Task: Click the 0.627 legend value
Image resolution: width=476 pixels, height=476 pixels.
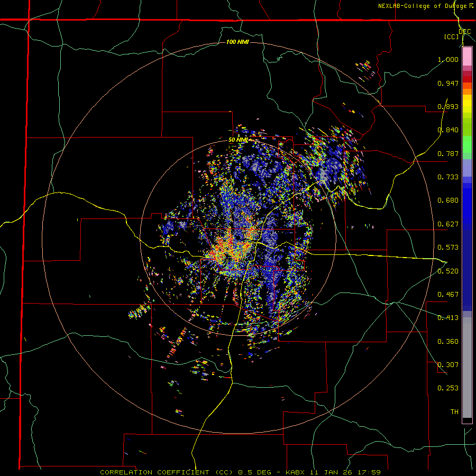Action: coord(448,224)
